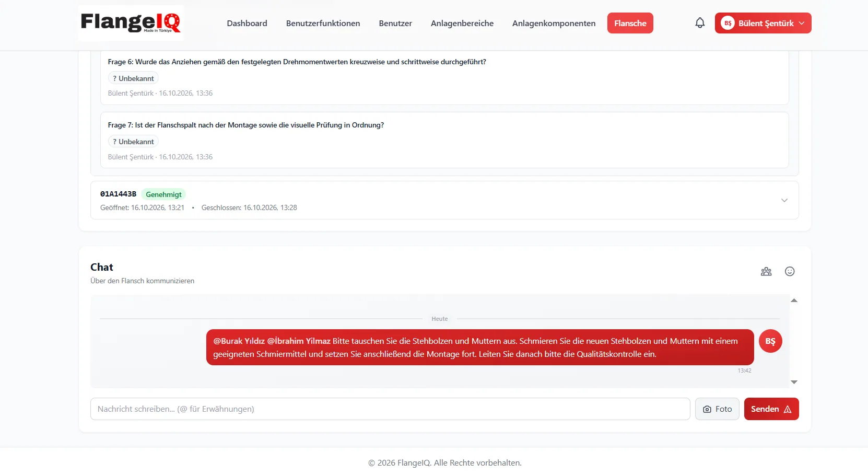
Task: Click the footer copyright text
Action: (445, 463)
